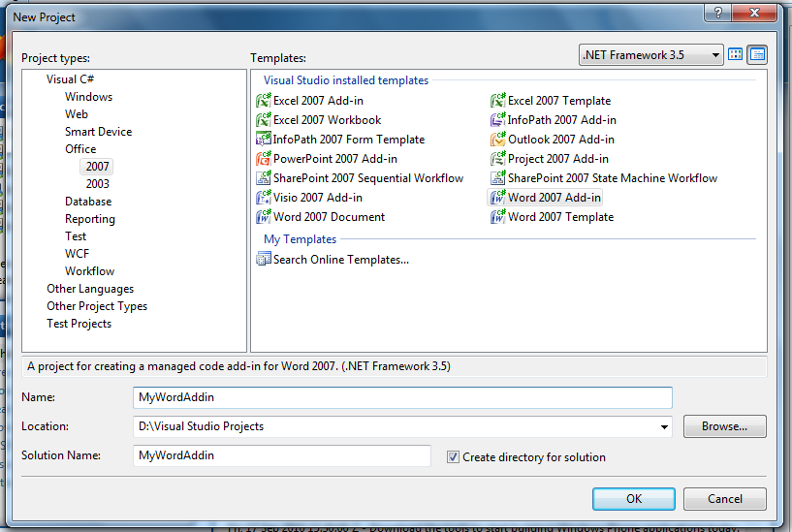
Task: Select Test project type
Action: pyautogui.click(x=76, y=236)
